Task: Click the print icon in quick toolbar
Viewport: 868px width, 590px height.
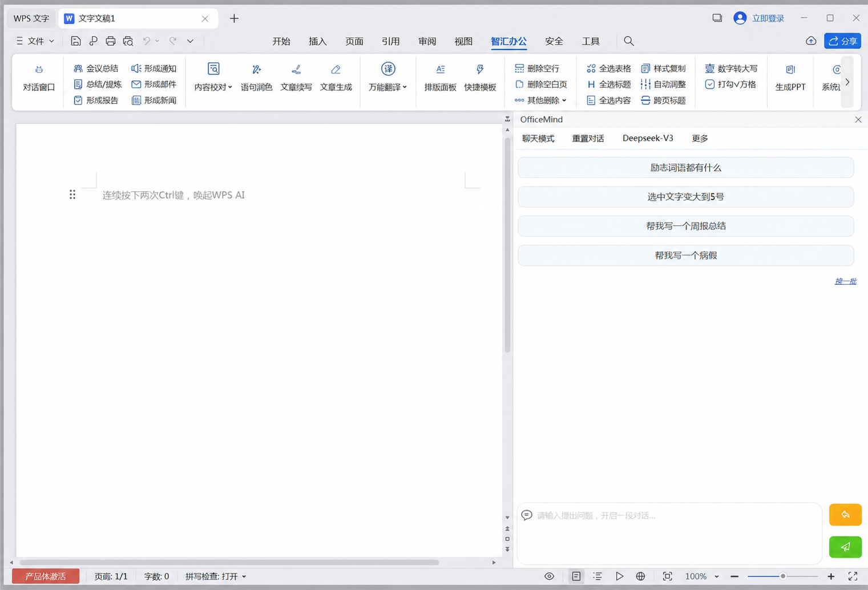Action: click(111, 41)
